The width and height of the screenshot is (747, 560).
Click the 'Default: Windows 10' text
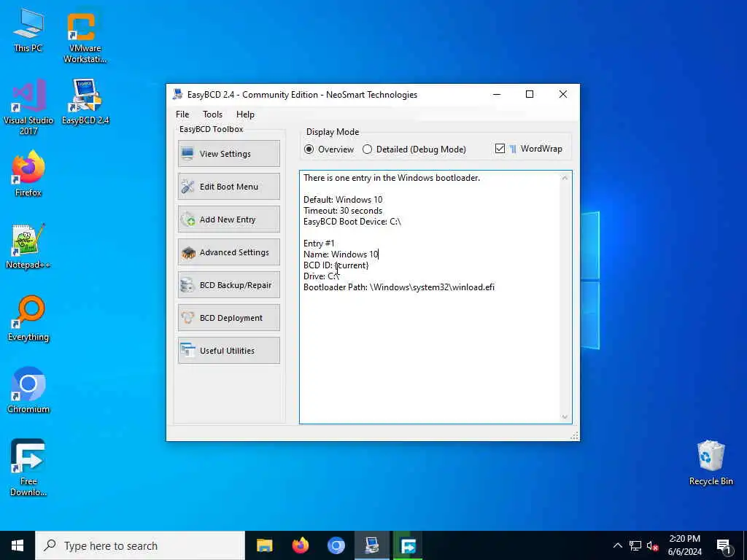[x=343, y=200]
